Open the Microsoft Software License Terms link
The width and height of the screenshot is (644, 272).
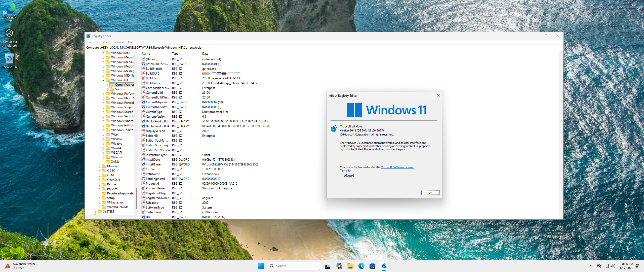[397, 167]
